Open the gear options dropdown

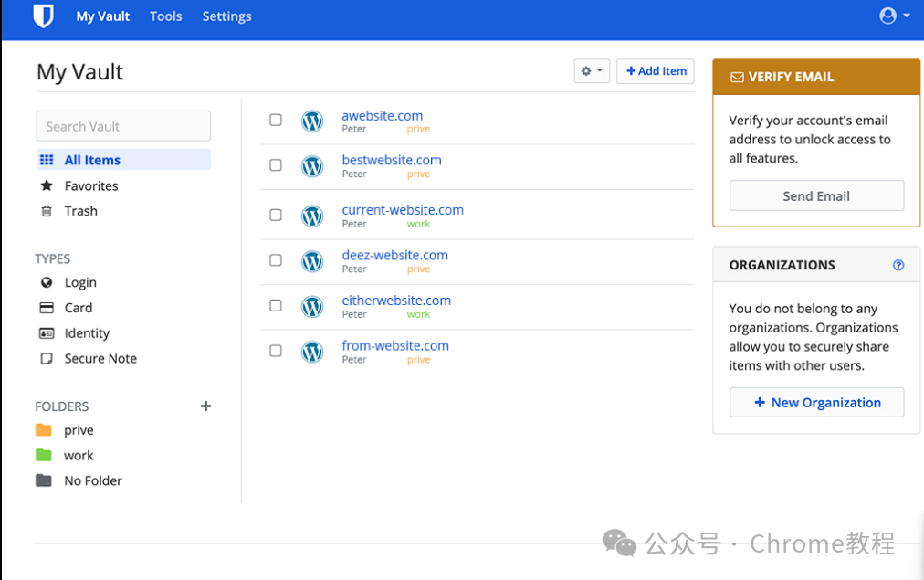click(x=592, y=70)
